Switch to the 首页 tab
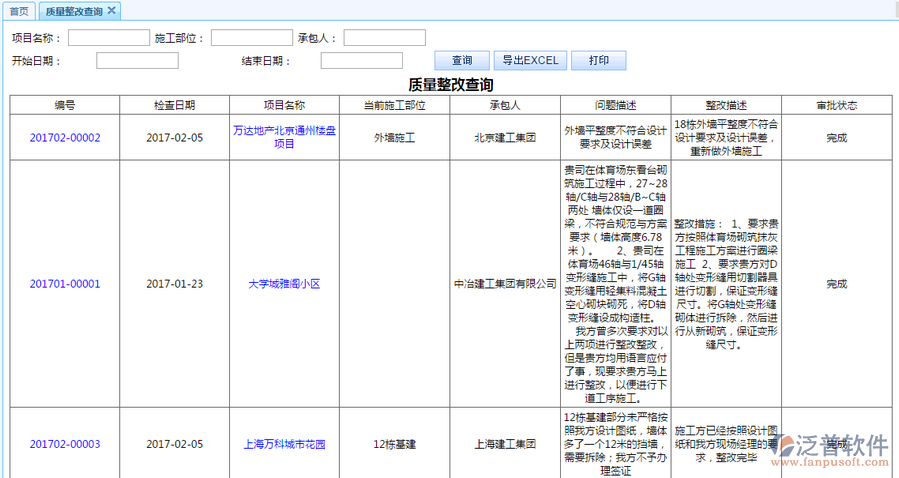This screenshot has width=899, height=478. point(19,11)
